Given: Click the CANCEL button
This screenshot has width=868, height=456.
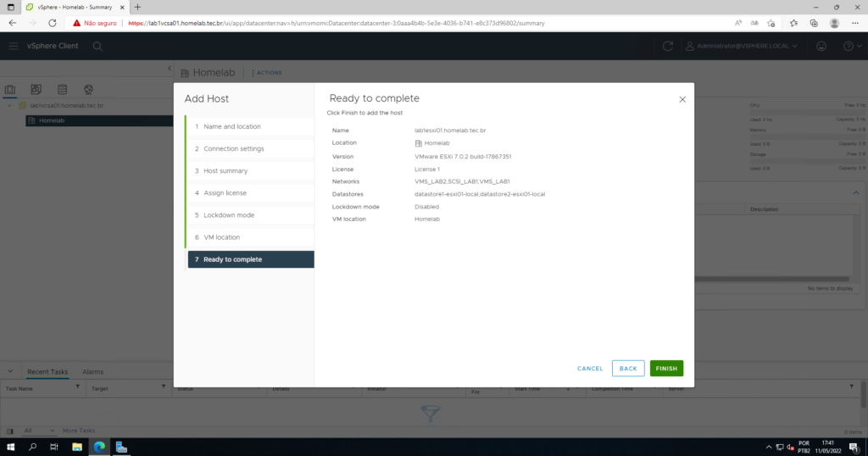Looking at the screenshot, I should [x=590, y=369].
